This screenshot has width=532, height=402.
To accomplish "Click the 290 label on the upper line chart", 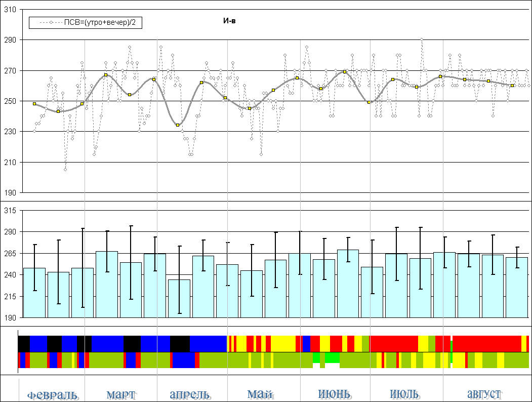I will [10, 40].
